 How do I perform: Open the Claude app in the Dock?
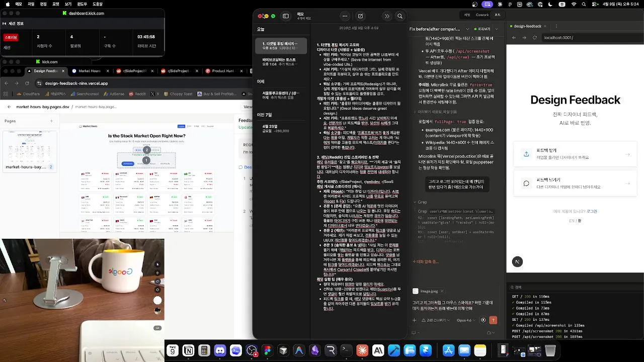pyautogui.click(x=362, y=350)
